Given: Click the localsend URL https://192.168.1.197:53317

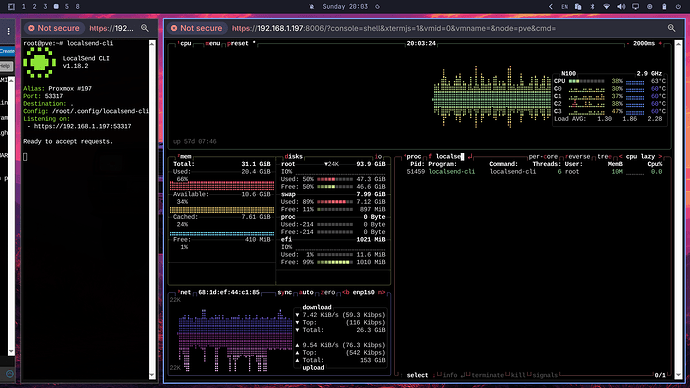Looking at the screenshot, I should point(82,127).
